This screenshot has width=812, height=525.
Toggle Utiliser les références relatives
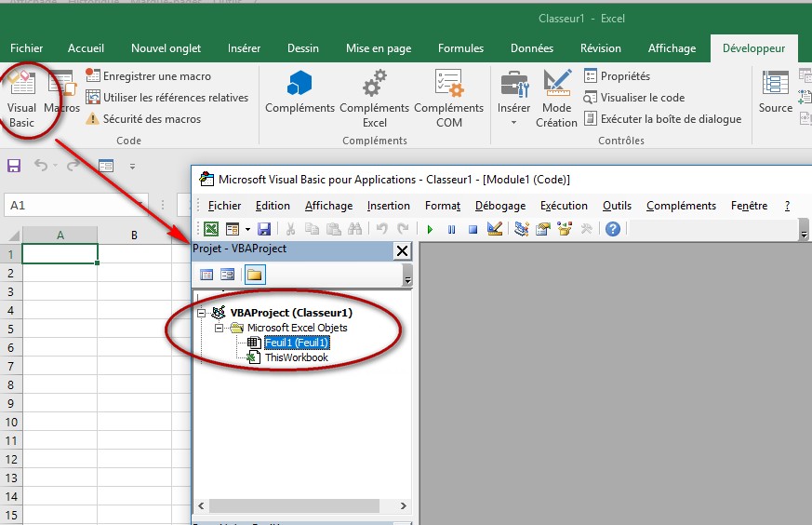(x=167, y=98)
